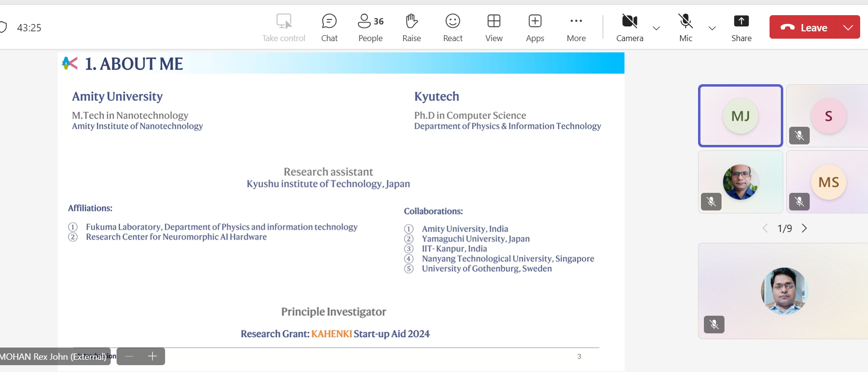This screenshot has width=868, height=372.
Task: Open the Chat panel
Action: pos(329,27)
